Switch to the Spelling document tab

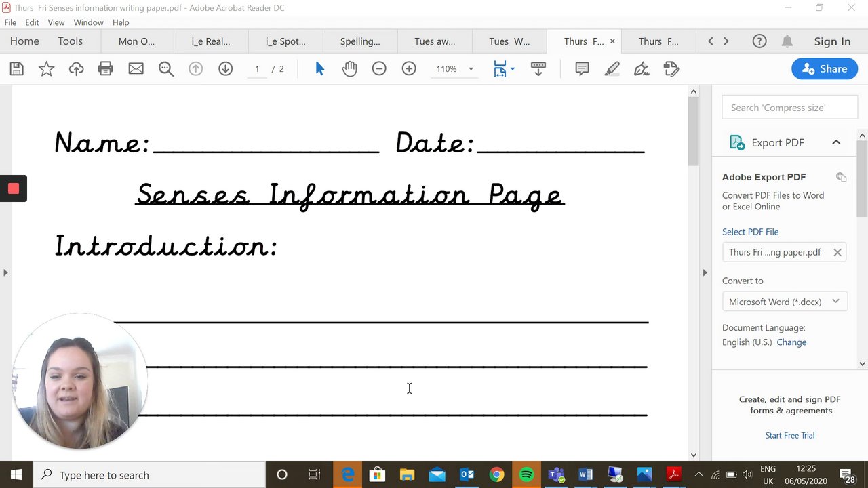tap(360, 41)
